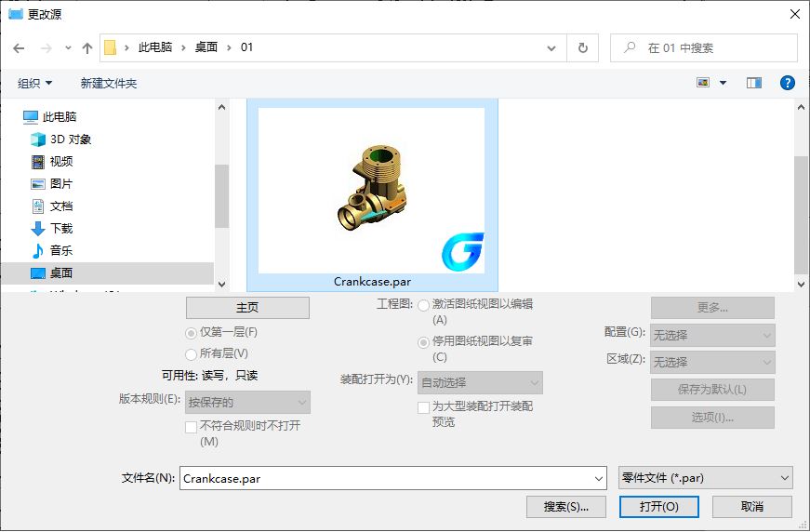Click file list scrollbar down arrow
Image resolution: width=810 pixels, height=532 pixels.
pos(802,284)
